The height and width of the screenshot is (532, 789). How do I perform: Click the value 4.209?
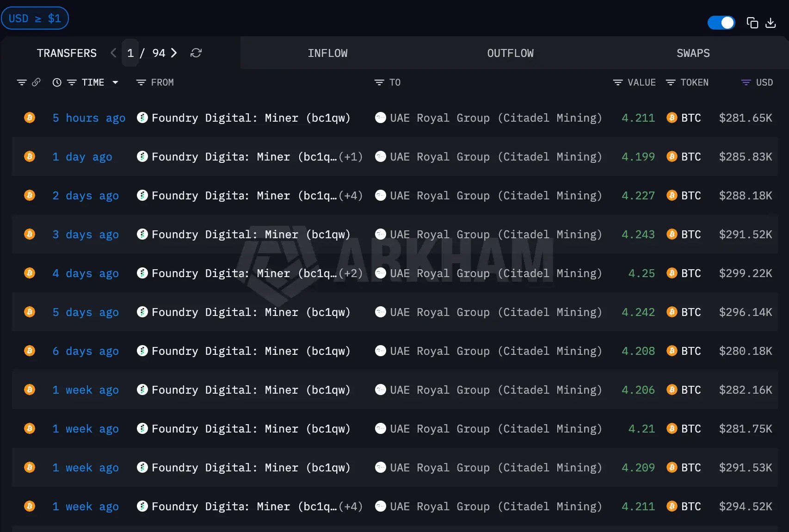click(638, 468)
